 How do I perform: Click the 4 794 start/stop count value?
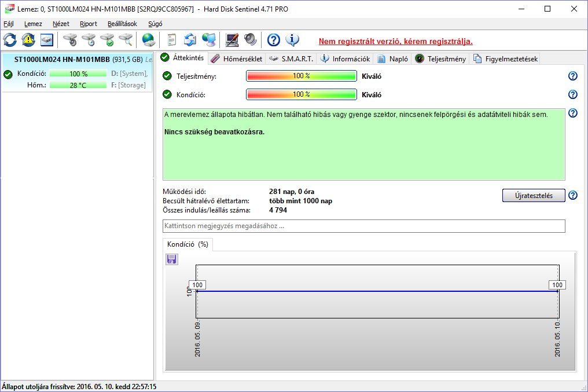(278, 210)
